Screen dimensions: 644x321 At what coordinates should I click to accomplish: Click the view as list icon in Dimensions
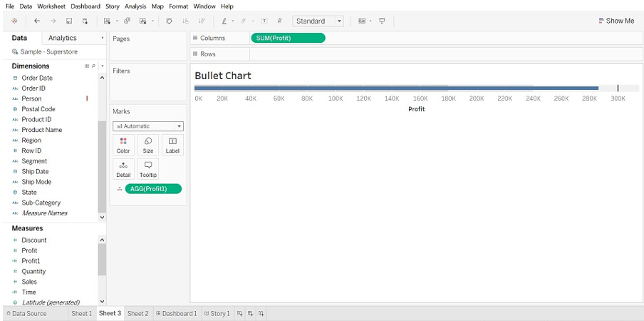(x=87, y=66)
